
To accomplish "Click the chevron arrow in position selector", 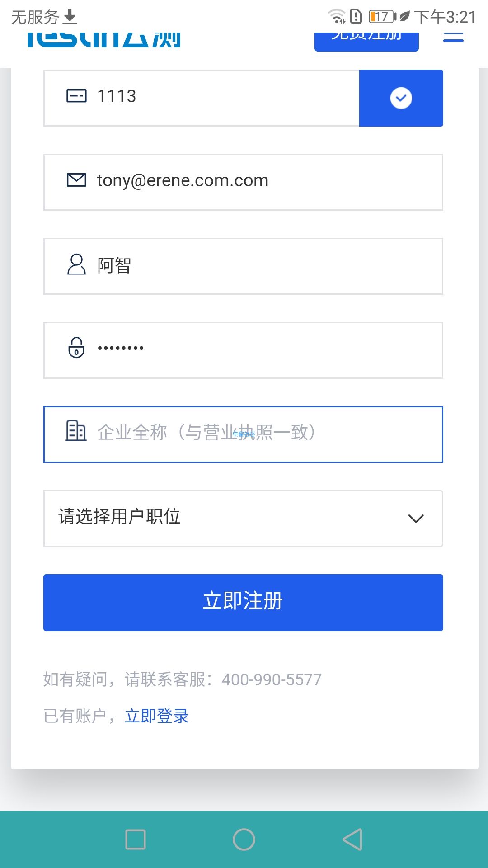I will [416, 519].
